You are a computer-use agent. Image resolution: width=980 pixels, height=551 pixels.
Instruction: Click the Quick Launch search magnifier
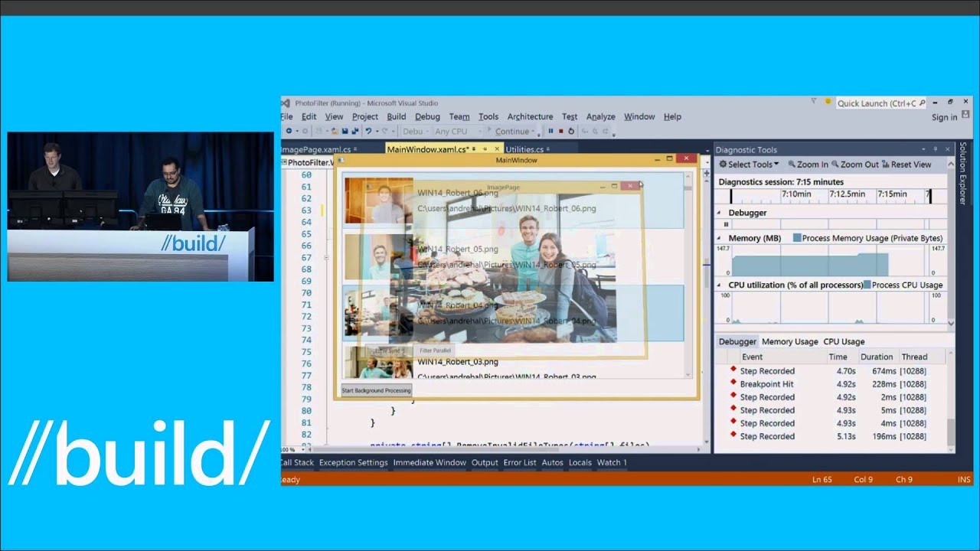tap(922, 103)
